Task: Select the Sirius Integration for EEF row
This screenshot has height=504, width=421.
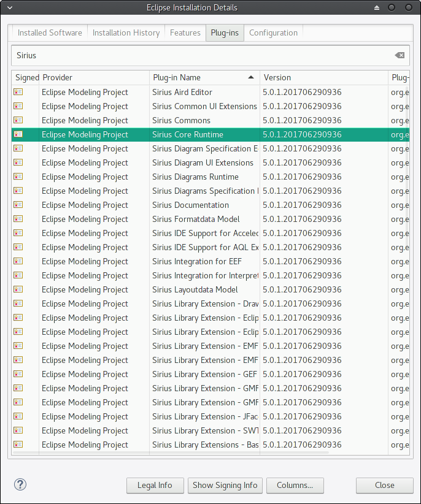Action: point(210,261)
